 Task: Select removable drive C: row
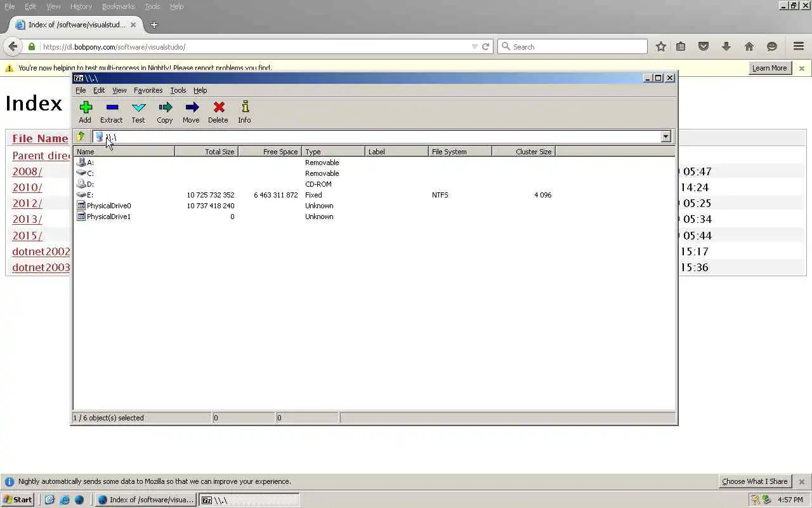(x=85, y=173)
